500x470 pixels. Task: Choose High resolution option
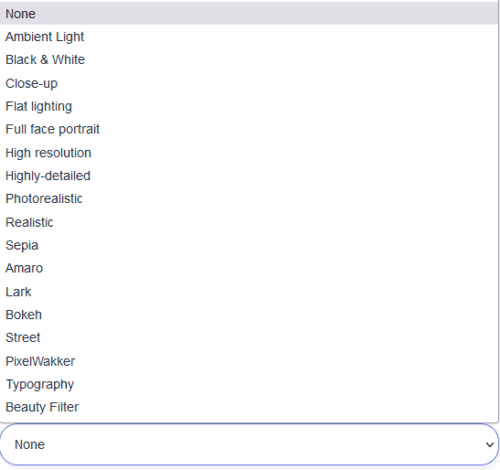click(x=249, y=153)
